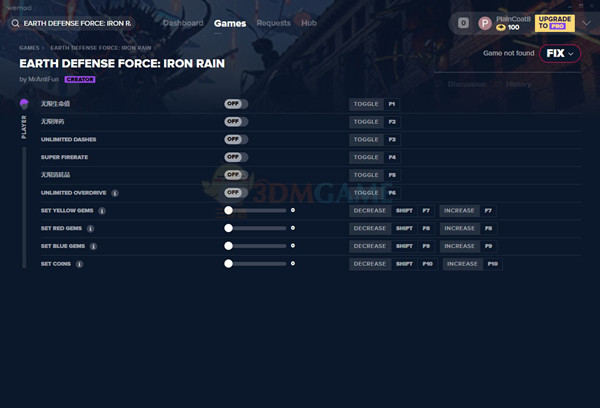Image resolution: width=600 pixels, height=408 pixels.
Task: Switch to the History tab
Action: [518, 84]
